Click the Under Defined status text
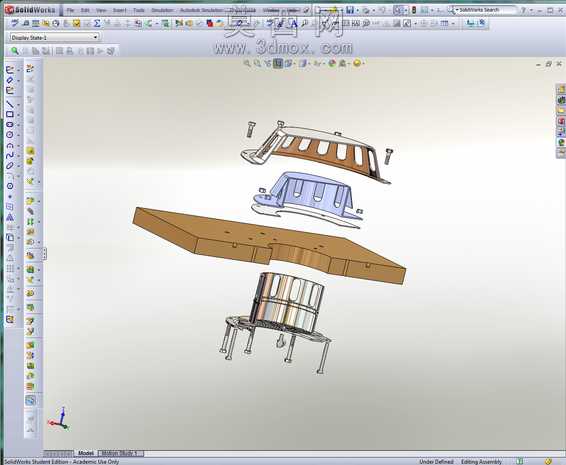The width and height of the screenshot is (566, 465). pyautogui.click(x=436, y=461)
